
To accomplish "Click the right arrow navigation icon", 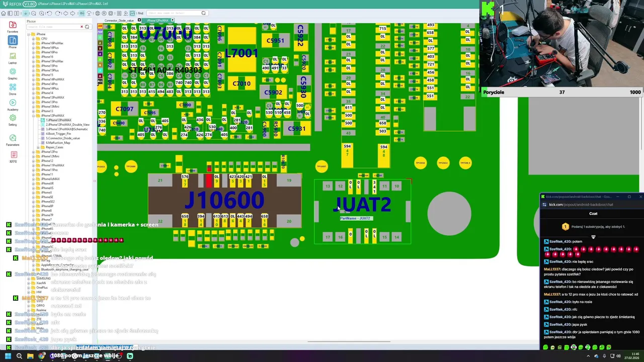I will click(72, 13).
